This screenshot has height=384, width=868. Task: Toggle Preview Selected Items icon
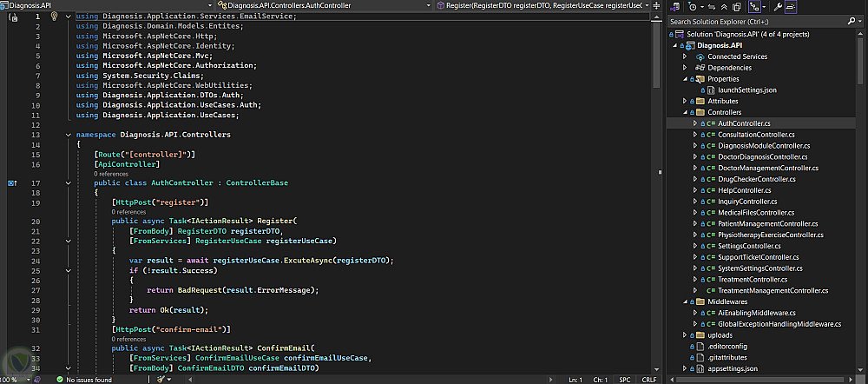click(x=791, y=7)
